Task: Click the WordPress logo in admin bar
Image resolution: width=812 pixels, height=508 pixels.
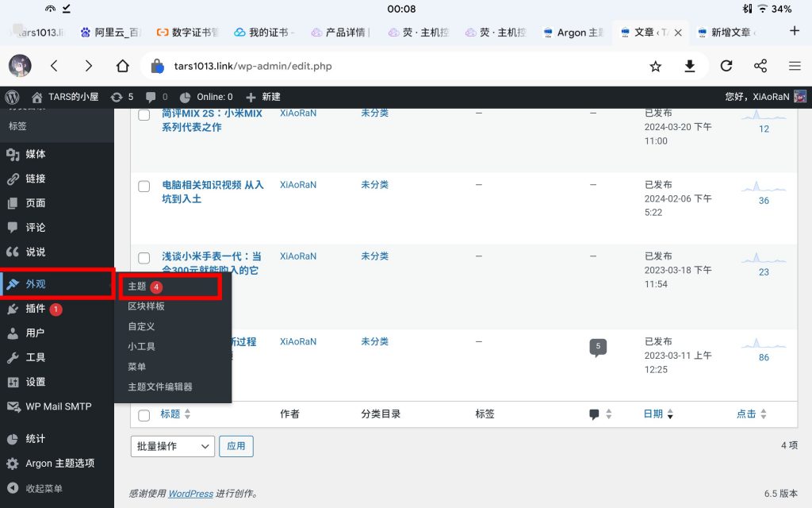Action: click(12, 97)
